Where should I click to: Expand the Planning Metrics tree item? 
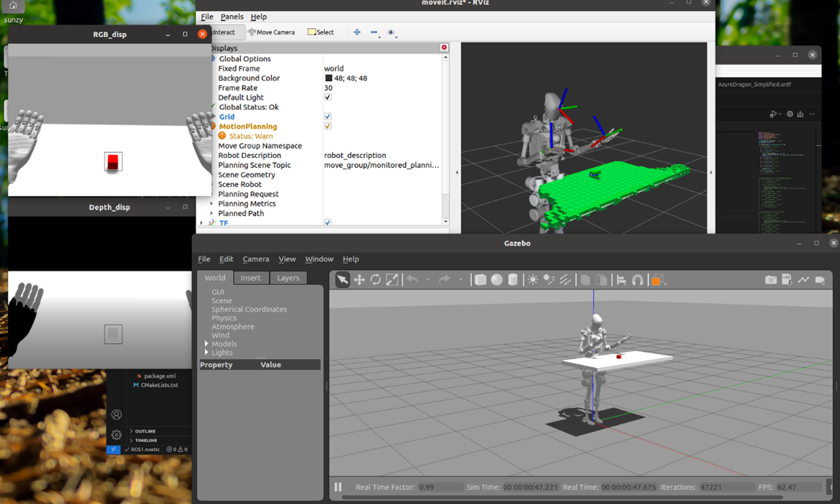(212, 204)
